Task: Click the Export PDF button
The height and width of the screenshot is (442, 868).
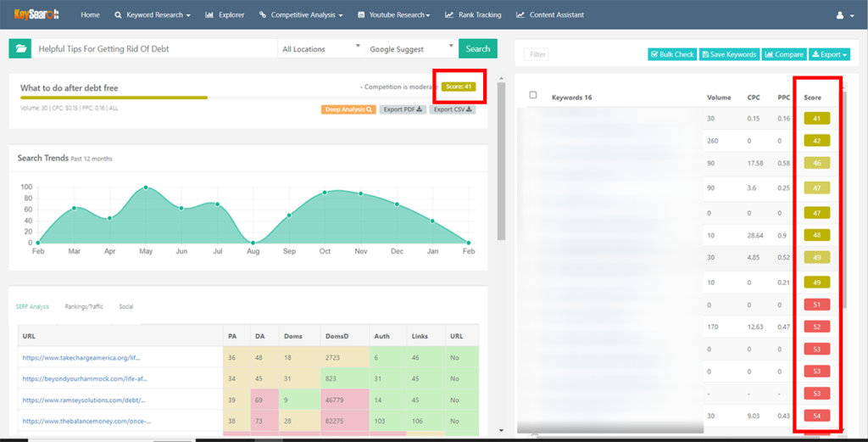Action: click(x=403, y=109)
